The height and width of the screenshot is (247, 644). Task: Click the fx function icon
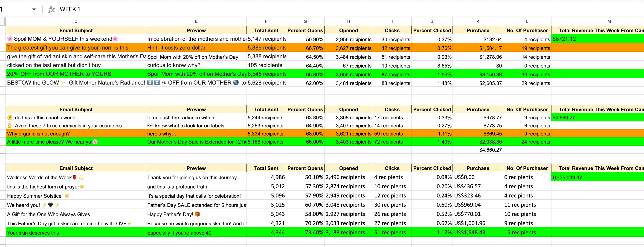51,9
